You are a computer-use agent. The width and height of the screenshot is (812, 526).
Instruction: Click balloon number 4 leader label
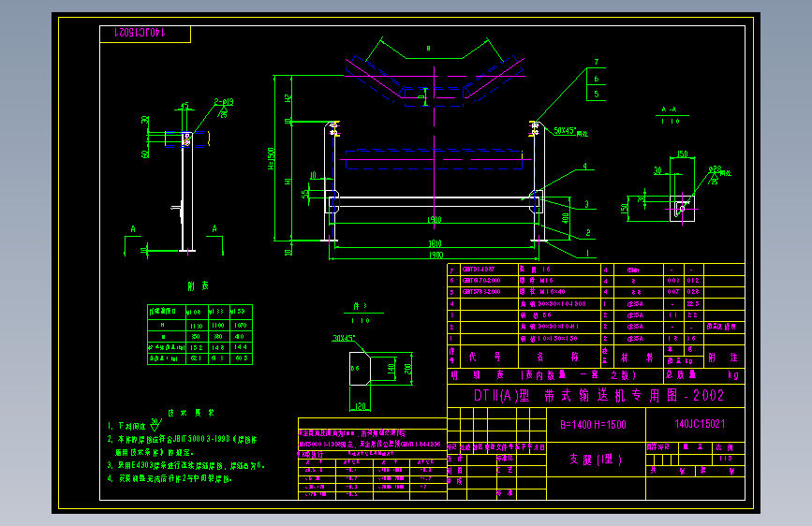[585, 167]
